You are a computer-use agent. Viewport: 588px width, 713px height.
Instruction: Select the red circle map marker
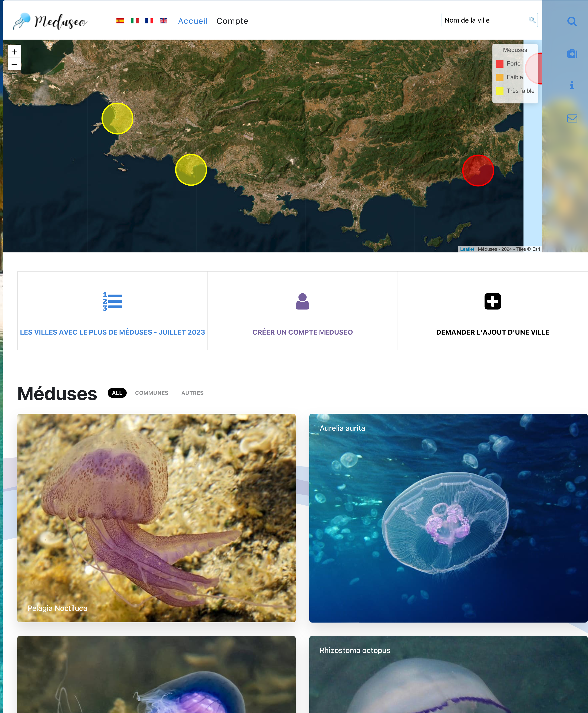(478, 171)
